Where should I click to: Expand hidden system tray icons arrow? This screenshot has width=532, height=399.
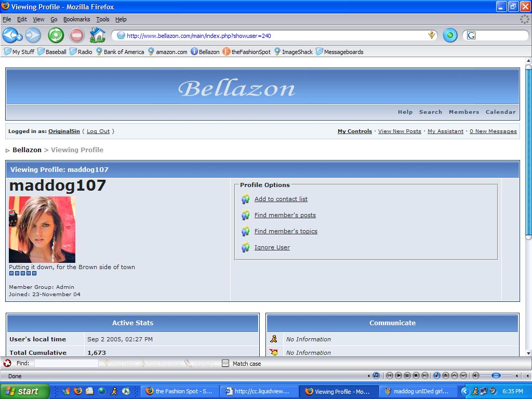465,391
